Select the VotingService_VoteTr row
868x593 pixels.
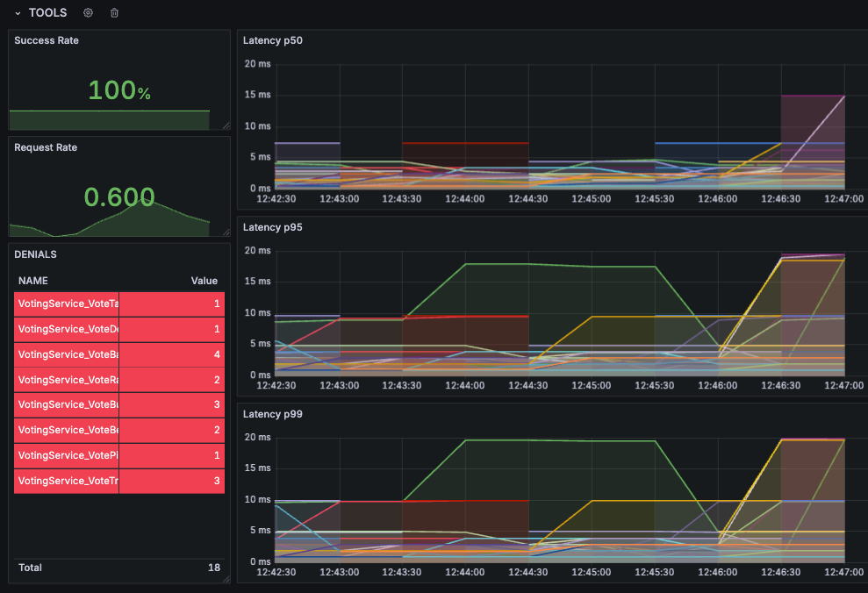(119, 481)
